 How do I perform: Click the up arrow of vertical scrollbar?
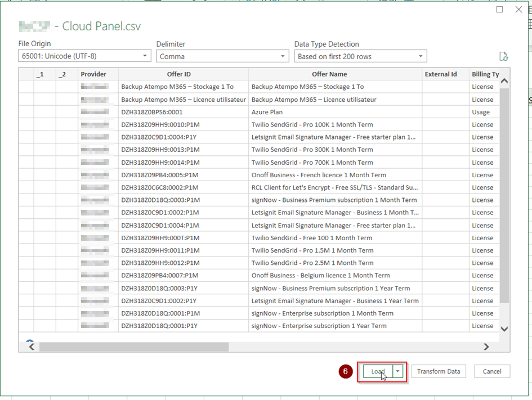coord(504,80)
